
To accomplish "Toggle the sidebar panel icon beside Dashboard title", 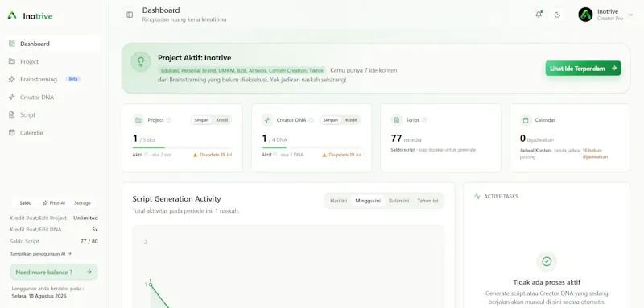I will (130, 15).
